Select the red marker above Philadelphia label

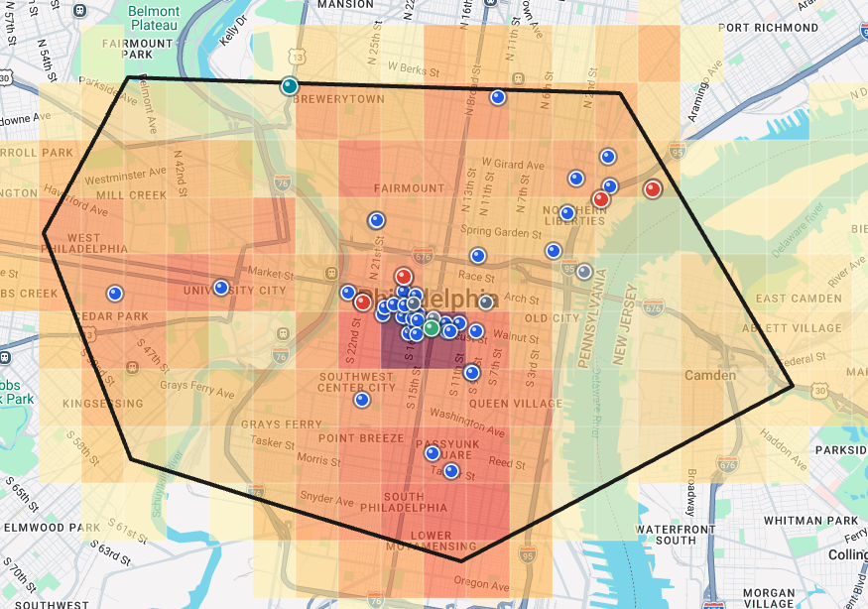pyautogui.click(x=404, y=277)
